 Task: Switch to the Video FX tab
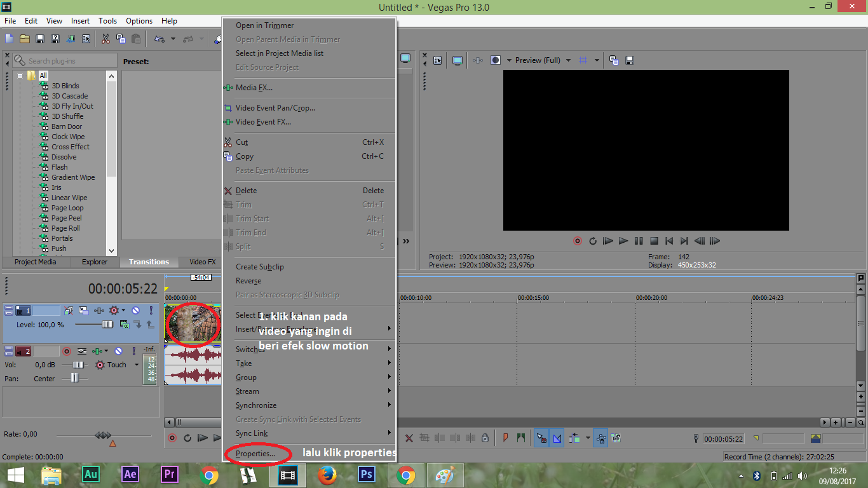coord(203,262)
